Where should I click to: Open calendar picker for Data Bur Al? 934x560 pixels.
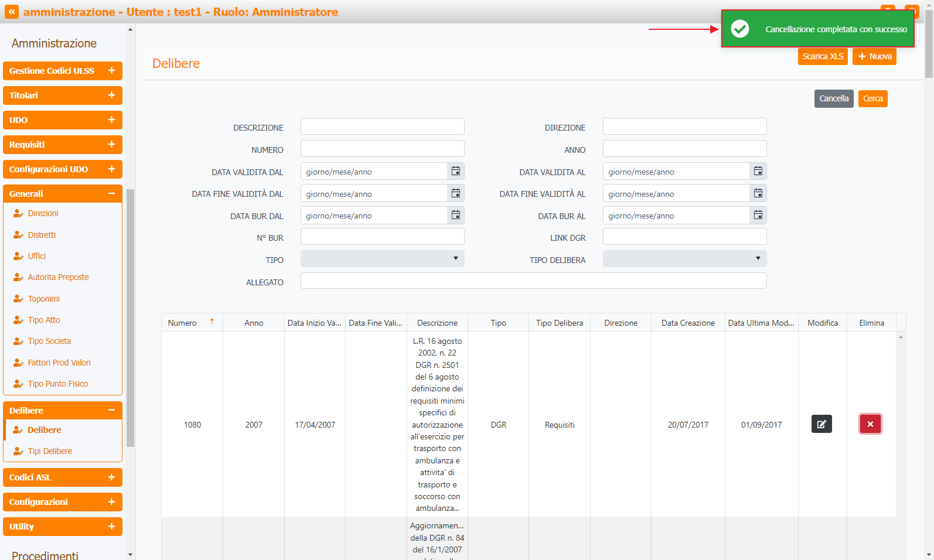click(x=758, y=216)
